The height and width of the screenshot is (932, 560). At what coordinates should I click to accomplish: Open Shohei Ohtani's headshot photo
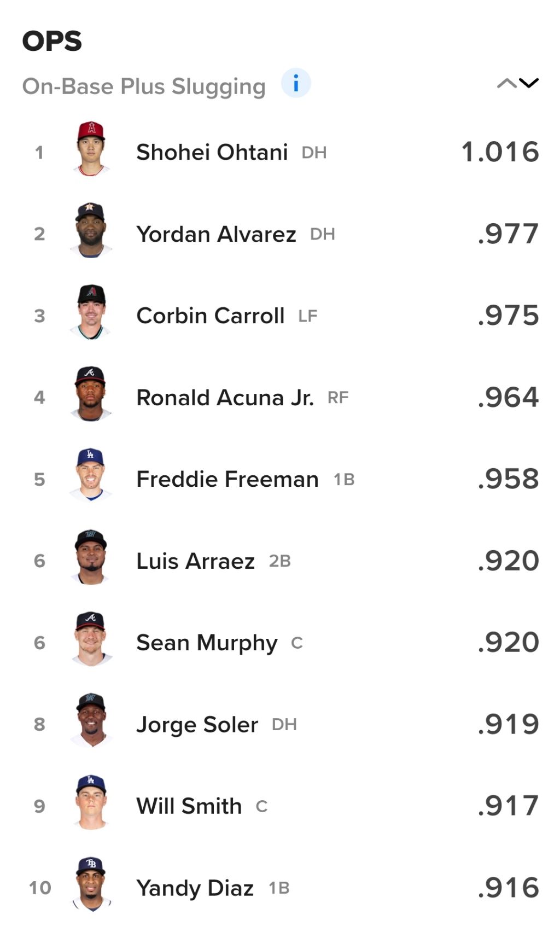pyautogui.click(x=91, y=149)
